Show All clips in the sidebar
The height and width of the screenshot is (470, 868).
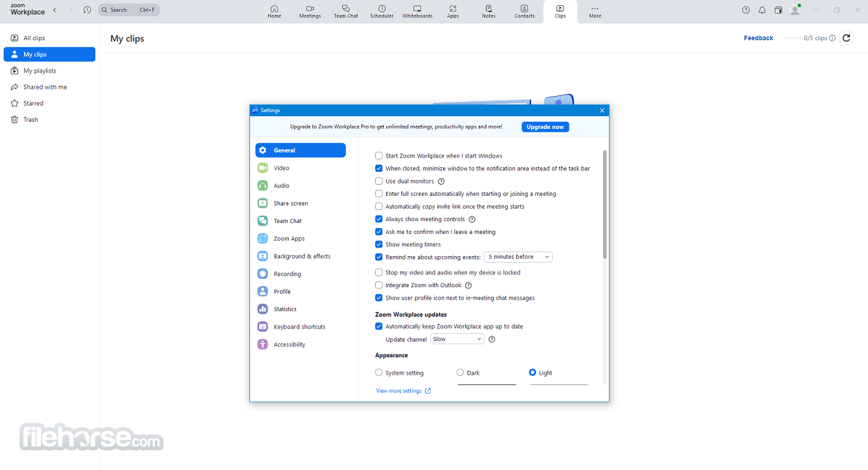point(49,38)
